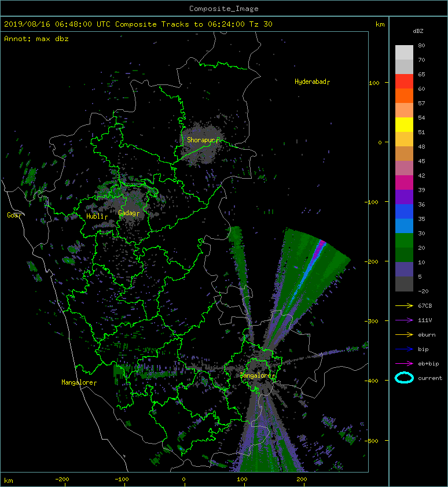Viewport: 448px width, 487px height.
Task: Click the Composite_Image title text
Action: point(224,9)
